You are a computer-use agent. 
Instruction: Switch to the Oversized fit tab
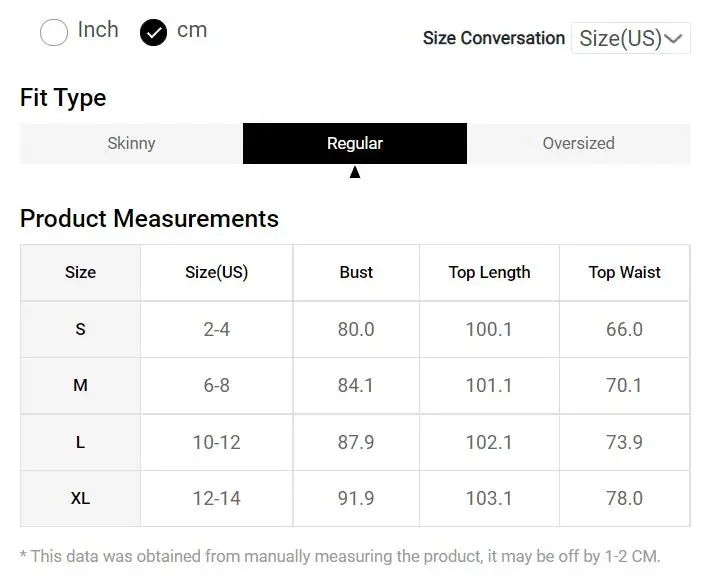coord(578,144)
